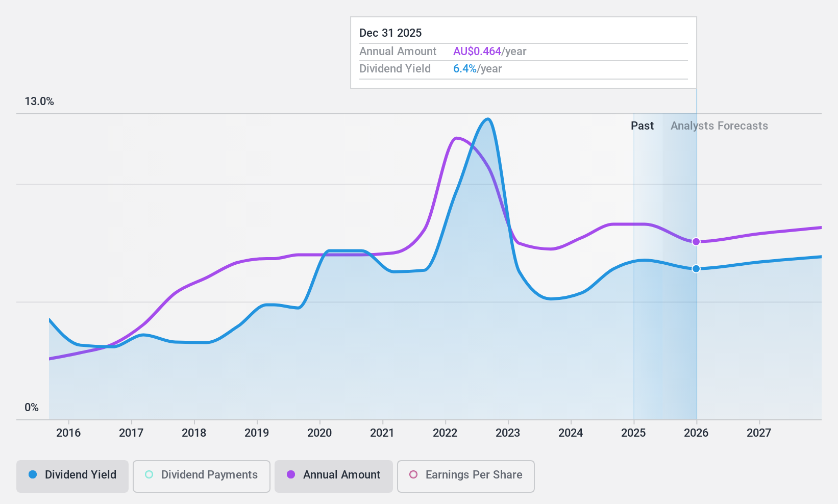Click the AU$0.464/year tooltip value

tap(489, 52)
